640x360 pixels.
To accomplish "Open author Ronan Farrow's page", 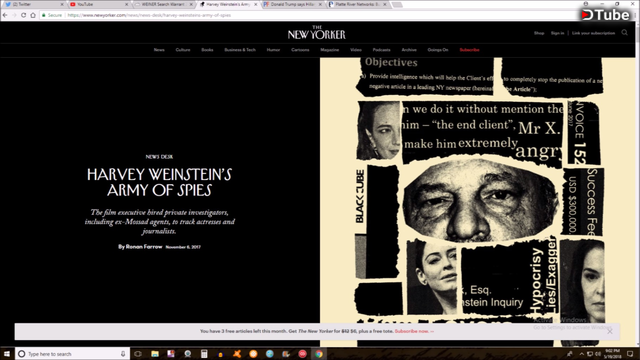I will (x=144, y=247).
